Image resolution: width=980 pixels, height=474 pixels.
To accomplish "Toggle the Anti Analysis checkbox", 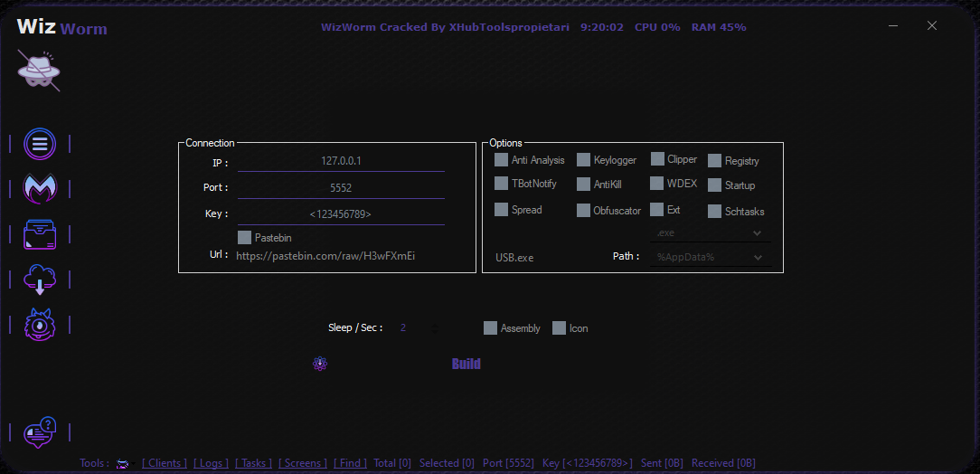I will 501,160.
